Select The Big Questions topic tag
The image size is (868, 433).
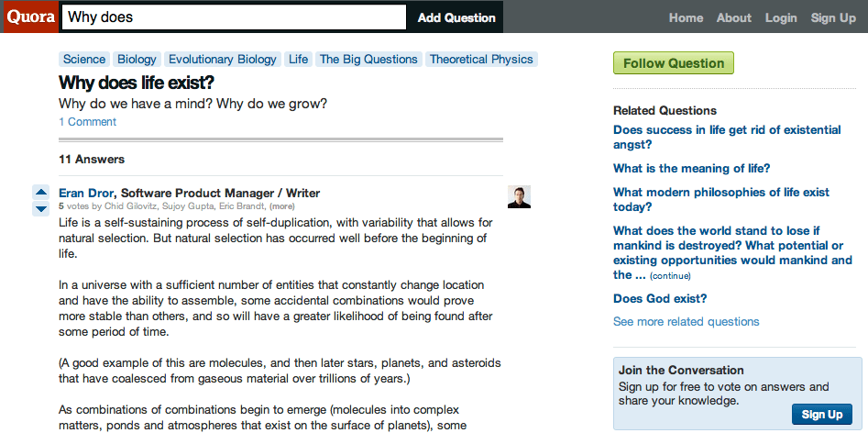pyautogui.click(x=368, y=60)
